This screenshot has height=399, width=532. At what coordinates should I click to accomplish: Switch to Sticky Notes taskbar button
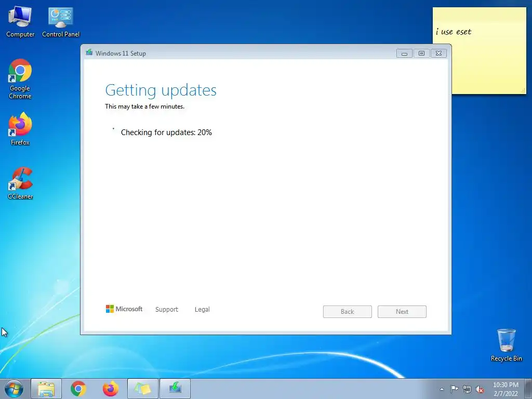pos(143,389)
